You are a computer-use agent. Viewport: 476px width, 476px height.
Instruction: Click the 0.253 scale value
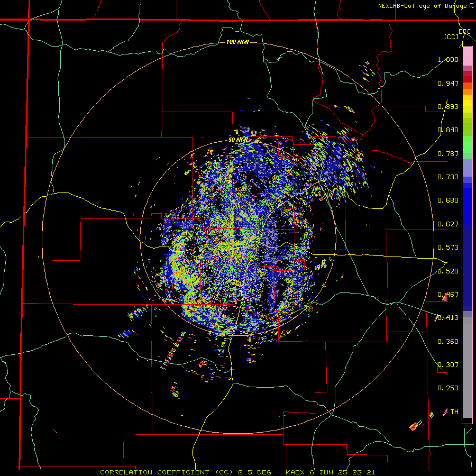[448, 388]
